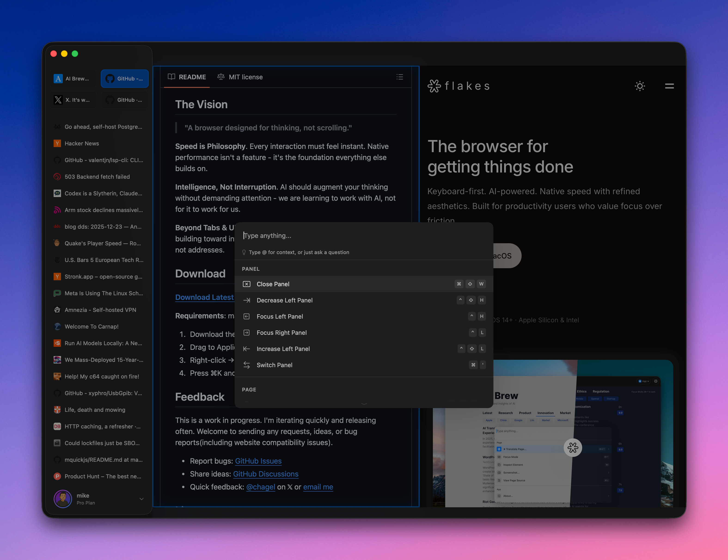Expand the Pro Plan account chevron

(x=142, y=499)
